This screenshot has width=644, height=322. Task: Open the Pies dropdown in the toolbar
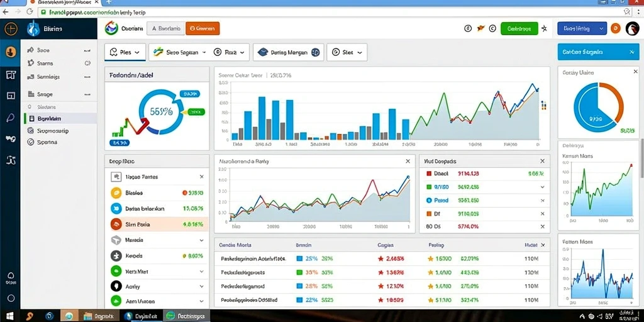pyautogui.click(x=125, y=53)
